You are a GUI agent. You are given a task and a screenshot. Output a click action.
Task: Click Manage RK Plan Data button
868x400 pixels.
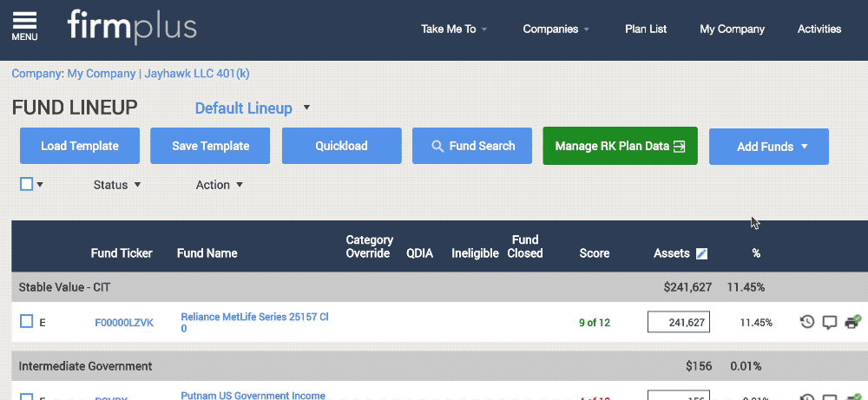(620, 146)
